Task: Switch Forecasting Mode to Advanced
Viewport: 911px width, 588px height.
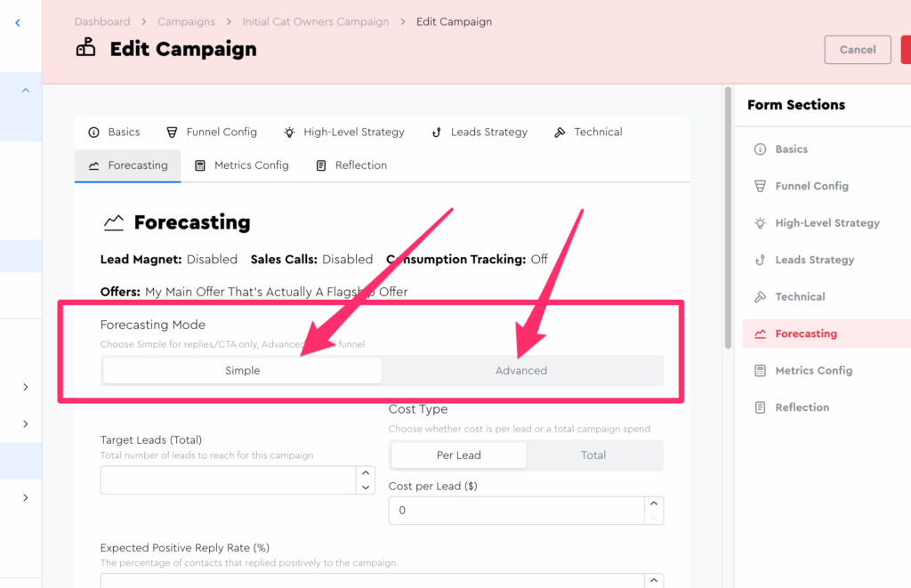Action: click(521, 370)
